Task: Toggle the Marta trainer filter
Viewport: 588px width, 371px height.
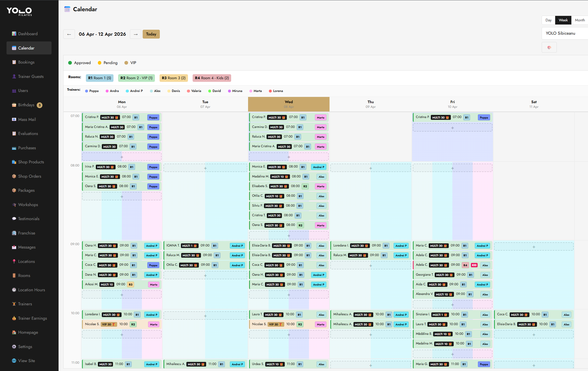Action: click(x=255, y=91)
